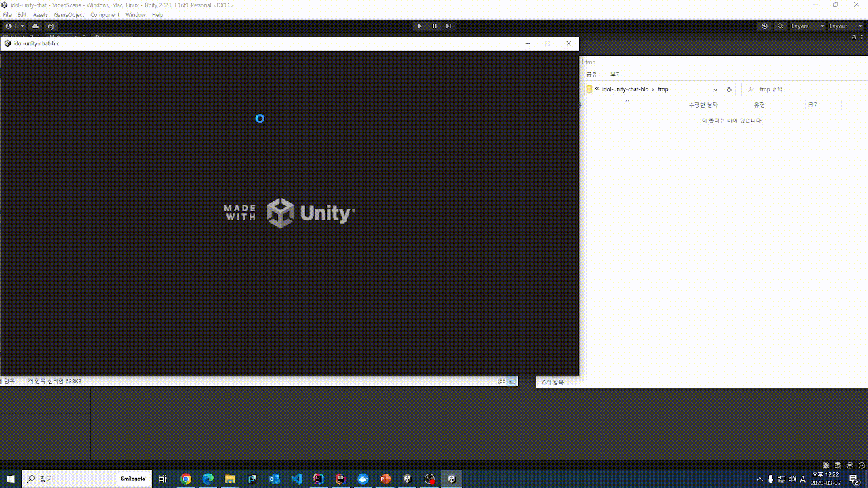
Task: Open Microsoft Edge from taskbar
Action: [208, 479]
